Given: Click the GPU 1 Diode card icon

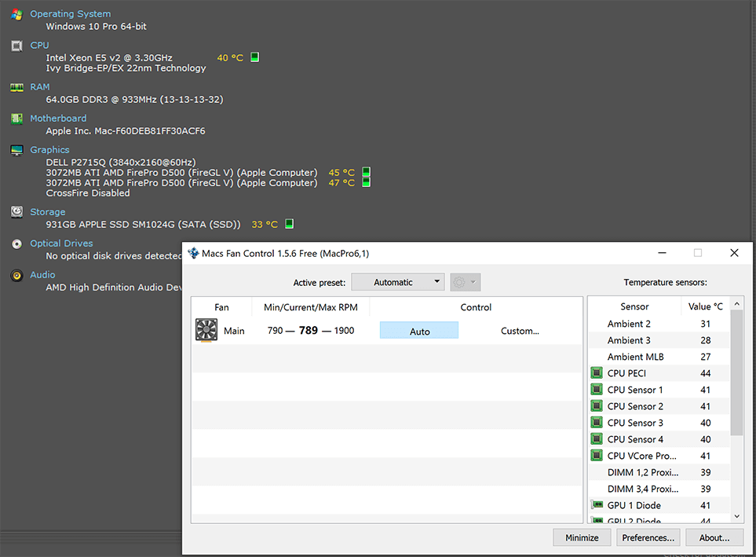Looking at the screenshot, I should [x=597, y=505].
